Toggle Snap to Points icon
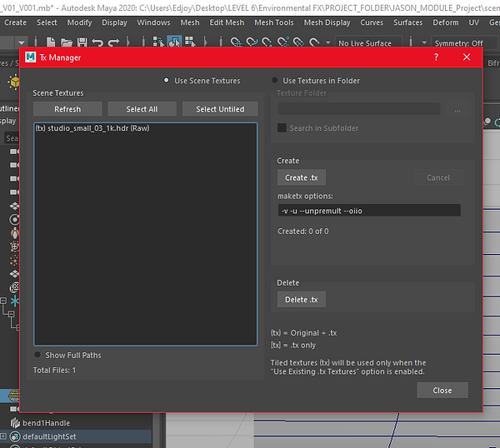Viewport: 500px width, 448px height. pos(267,42)
